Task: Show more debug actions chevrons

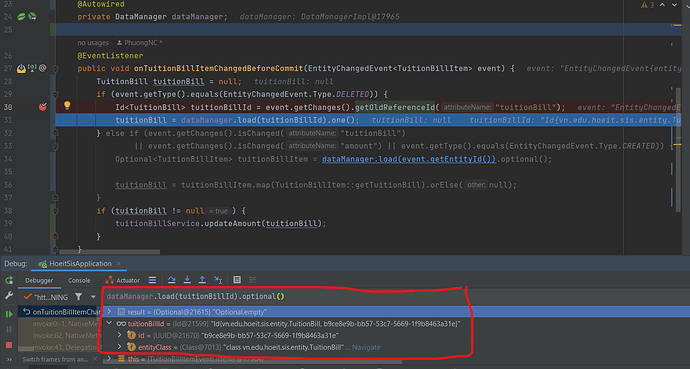Action: [x=9, y=359]
